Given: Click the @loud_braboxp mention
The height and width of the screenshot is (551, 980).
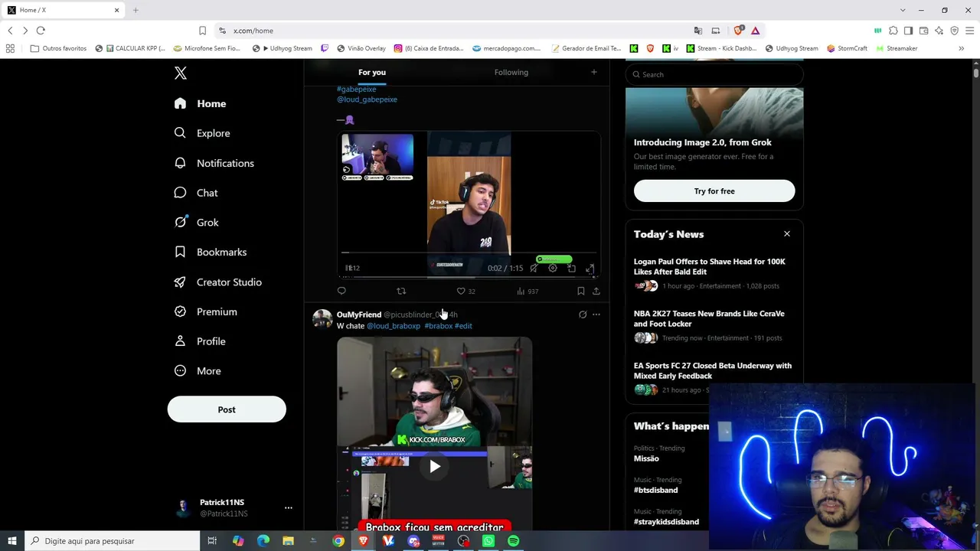Looking at the screenshot, I should coord(394,326).
